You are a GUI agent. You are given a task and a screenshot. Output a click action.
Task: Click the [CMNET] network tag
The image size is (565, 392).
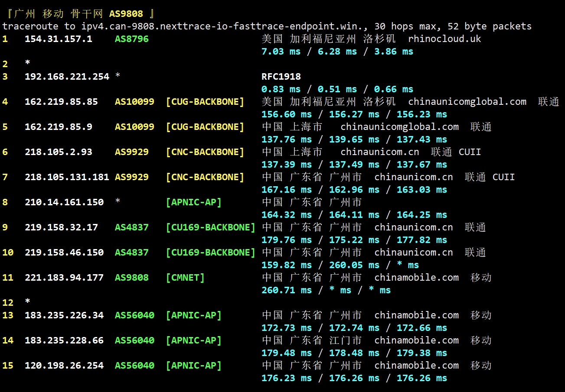coord(185,278)
